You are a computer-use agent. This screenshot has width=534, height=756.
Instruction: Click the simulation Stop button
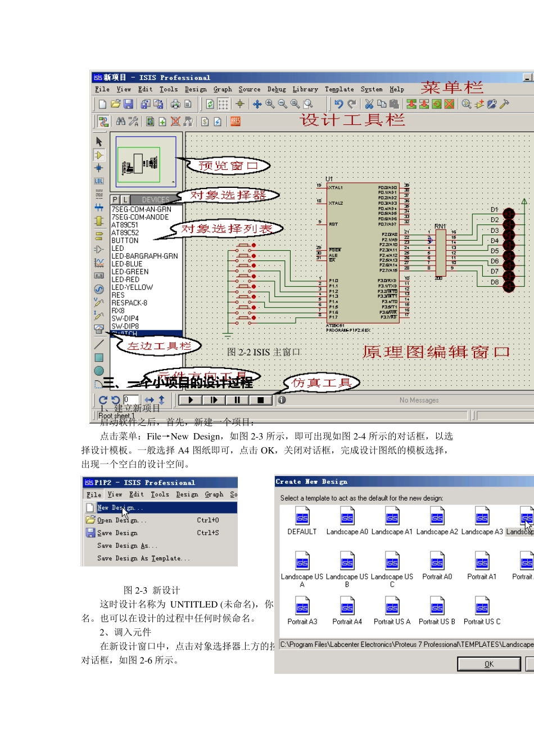coord(260,400)
